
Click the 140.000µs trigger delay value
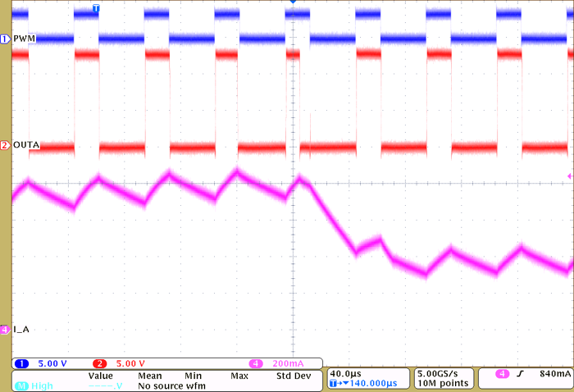tap(373, 383)
